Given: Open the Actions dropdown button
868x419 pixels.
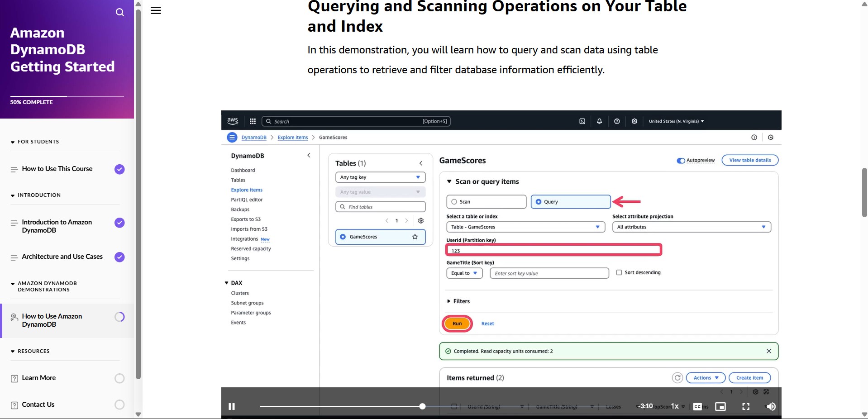Looking at the screenshot, I should [706, 378].
